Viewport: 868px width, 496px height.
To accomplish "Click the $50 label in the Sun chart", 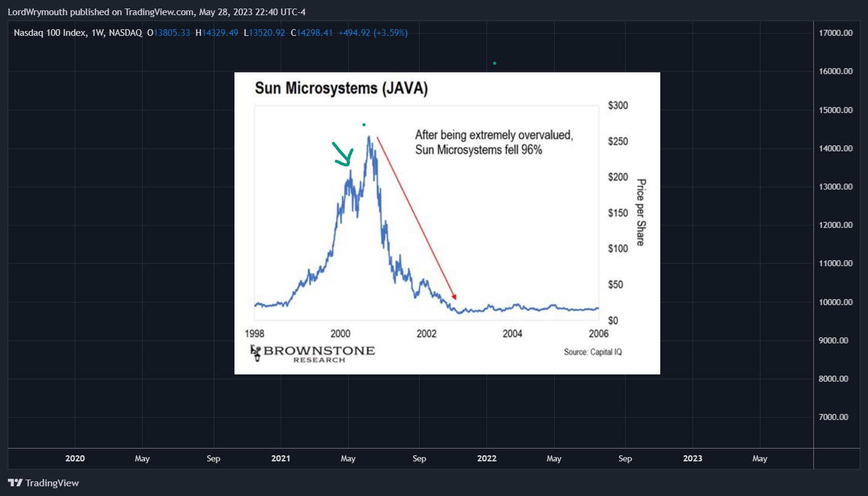I will pos(615,284).
